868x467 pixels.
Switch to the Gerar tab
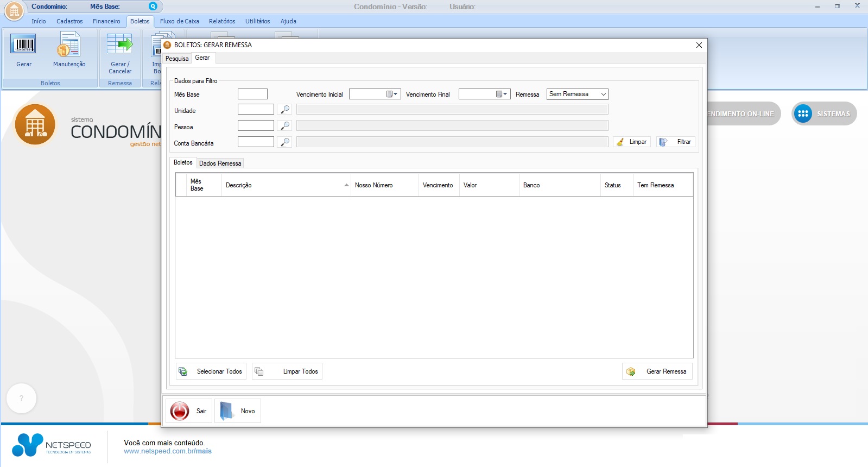tap(202, 58)
